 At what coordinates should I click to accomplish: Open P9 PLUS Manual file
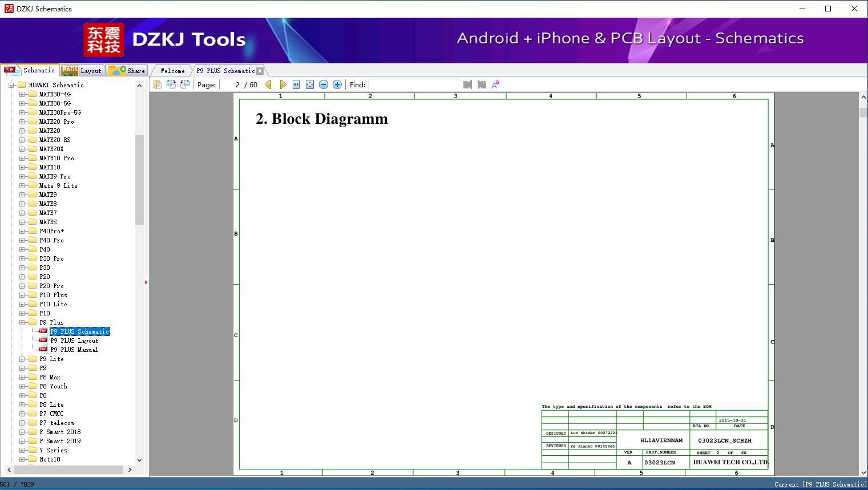[x=74, y=350]
